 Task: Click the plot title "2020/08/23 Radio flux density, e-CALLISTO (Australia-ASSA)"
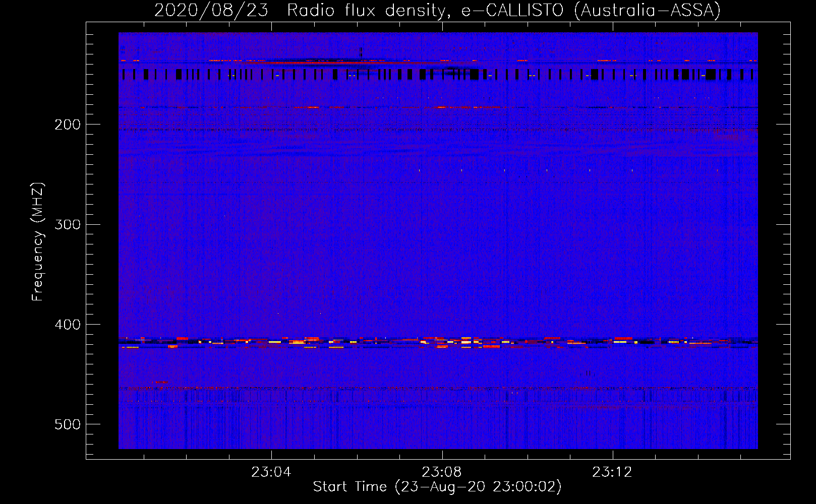[x=437, y=11]
